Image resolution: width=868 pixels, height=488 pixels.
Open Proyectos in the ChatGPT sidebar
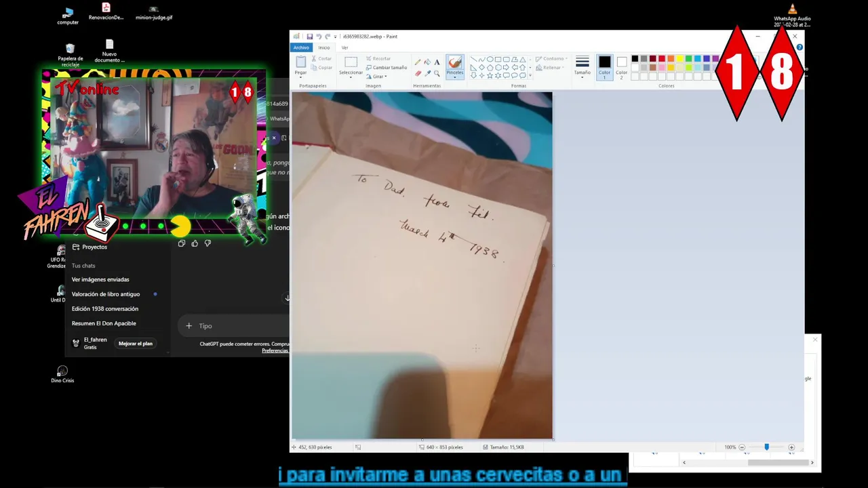pos(90,247)
